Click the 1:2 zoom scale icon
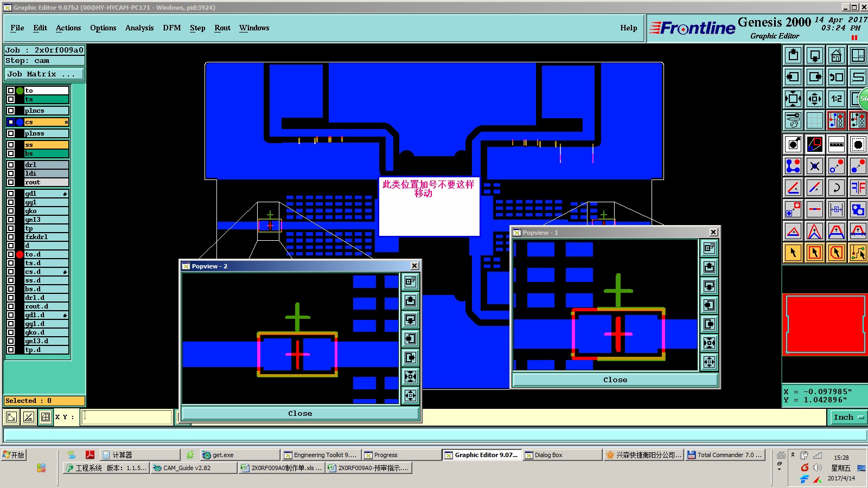Image resolution: width=868 pixels, height=488 pixels. pyautogui.click(x=837, y=99)
